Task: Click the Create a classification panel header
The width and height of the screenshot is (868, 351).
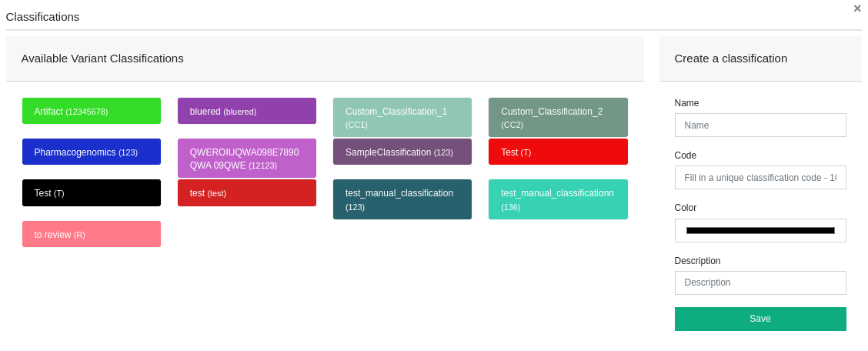Action: coord(759,58)
